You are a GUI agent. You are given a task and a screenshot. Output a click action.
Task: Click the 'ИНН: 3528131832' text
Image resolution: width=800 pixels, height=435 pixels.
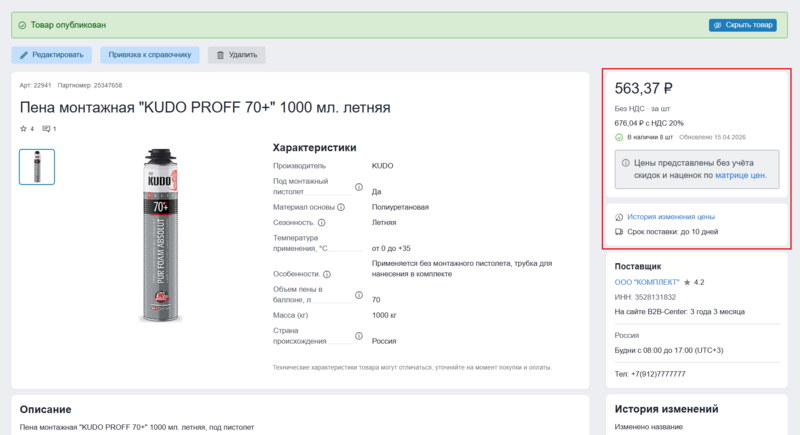645,297
